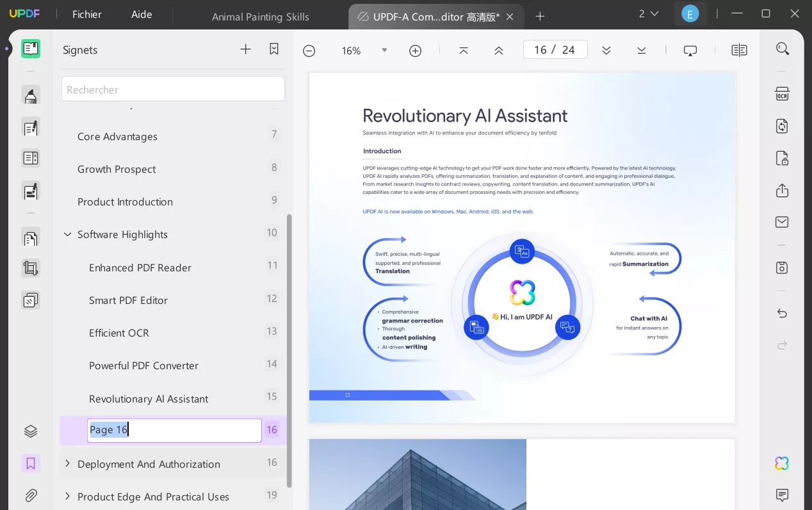Select the Smart PDF Editor bookmark
Screen dimensions: 812x510
[128, 300]
